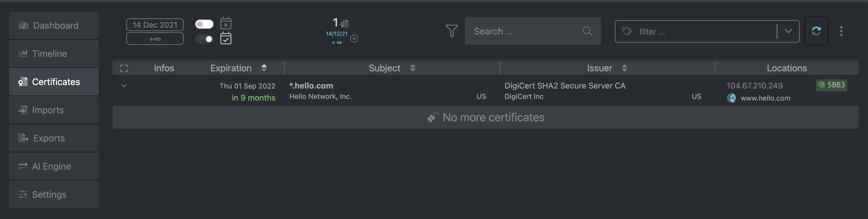Viewport: 868px width, 219px height.
Task: Sort by Expiration column
Action: tap(239, 68)
